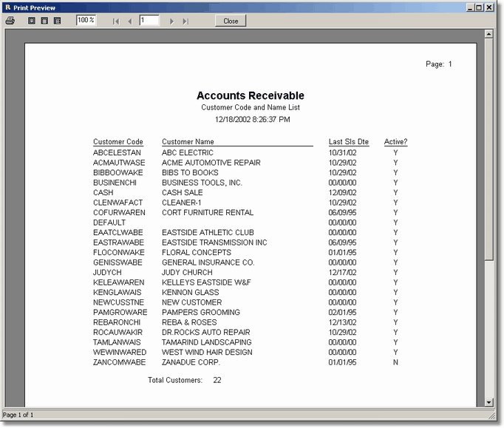The image size is (504, 428).
Task: Click BUSINESS TOOLS, INC. name
Action: click(202, 183)
